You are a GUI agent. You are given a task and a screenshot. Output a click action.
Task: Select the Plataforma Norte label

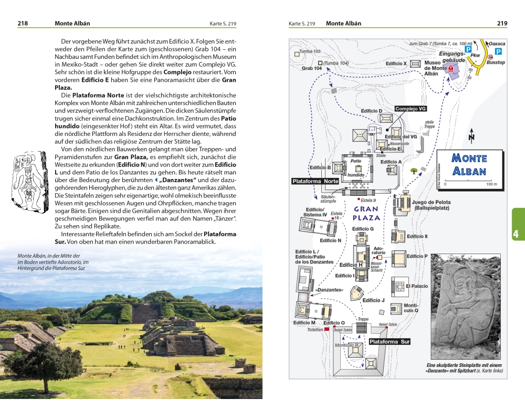(315, 181)
